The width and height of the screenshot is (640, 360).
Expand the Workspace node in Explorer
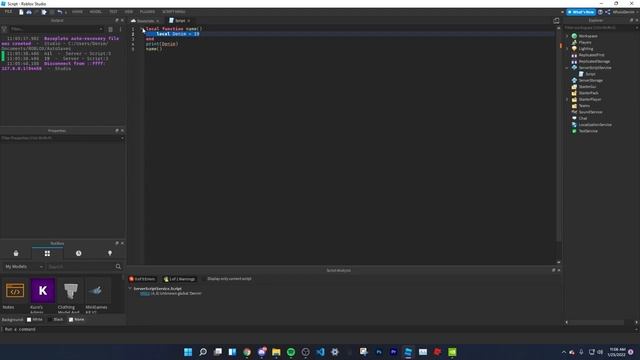[x=567, y=36]
